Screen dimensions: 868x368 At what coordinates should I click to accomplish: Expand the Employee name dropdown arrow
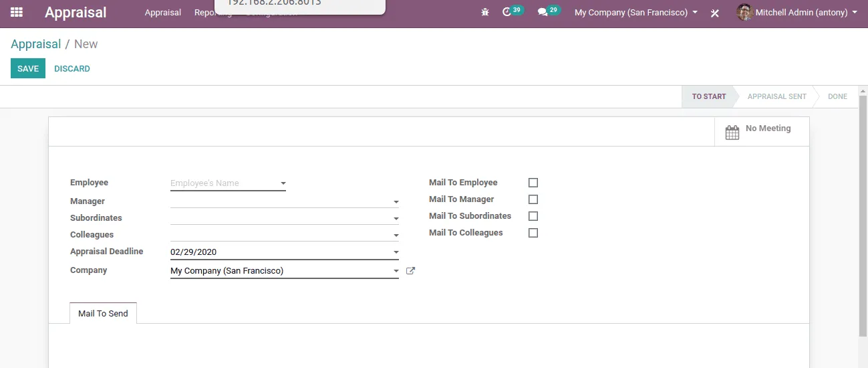click(x=283, y=183)
